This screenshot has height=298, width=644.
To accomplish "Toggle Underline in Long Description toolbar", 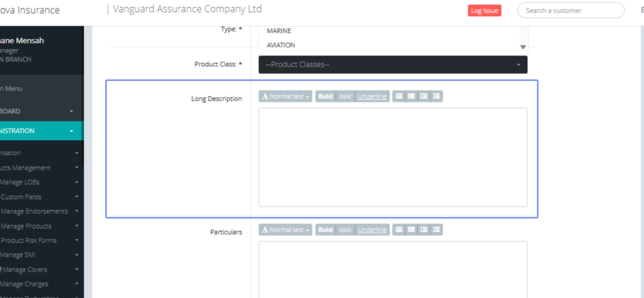I will 372,96.
